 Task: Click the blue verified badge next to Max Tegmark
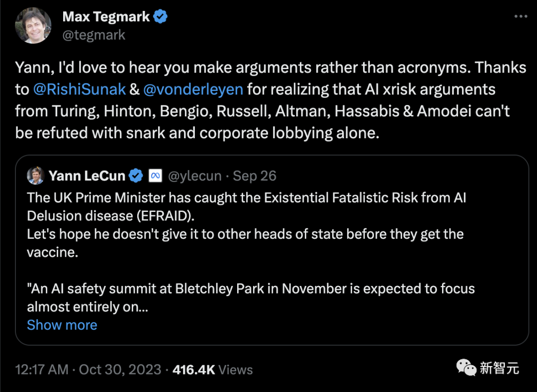pyautogui.click(x=160, y=16)
